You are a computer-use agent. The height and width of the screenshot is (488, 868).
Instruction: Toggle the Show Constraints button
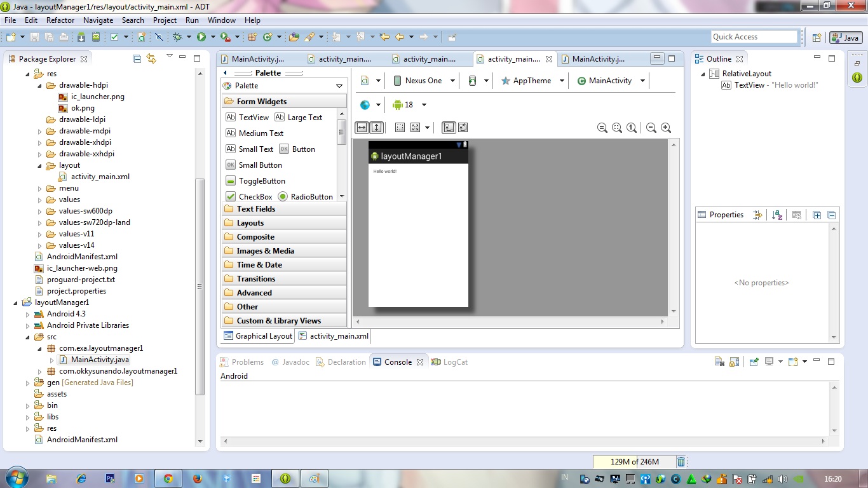449,128
